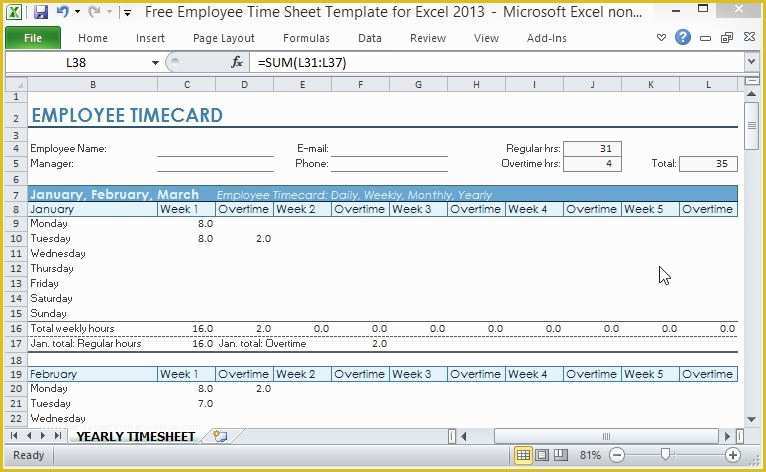Click the Undo arrow icon
This screenshot has width=766, height=472.
point(62,11)
